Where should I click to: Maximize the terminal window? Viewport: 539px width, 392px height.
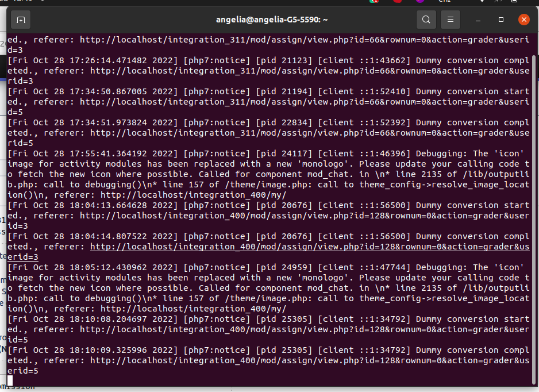click(x=501, y=20)
